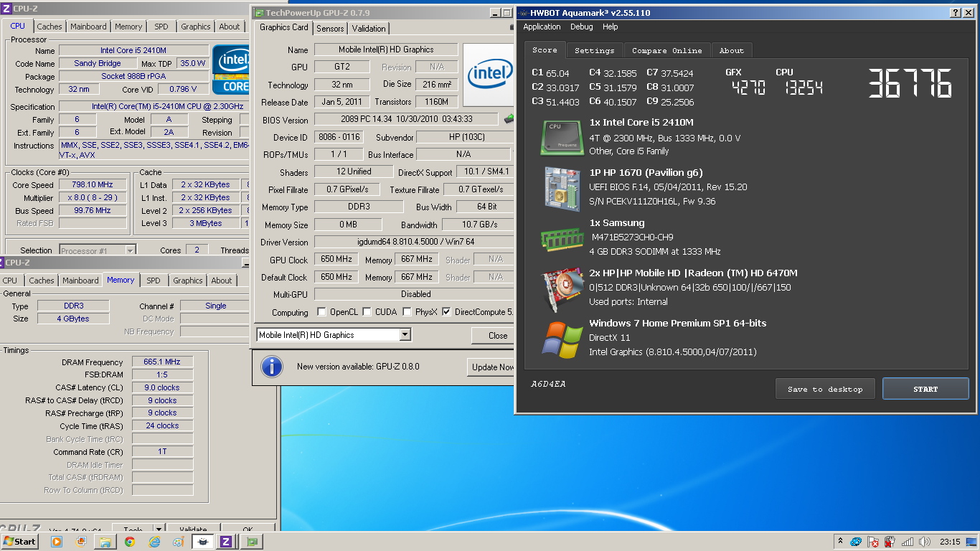
Task: Open Windows Media Player from taskbar
Action: click(x=57, y=542)
